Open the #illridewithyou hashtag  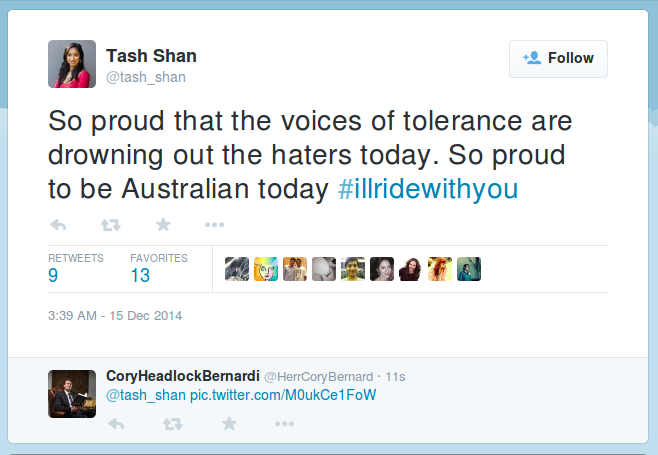coord(427,189)
